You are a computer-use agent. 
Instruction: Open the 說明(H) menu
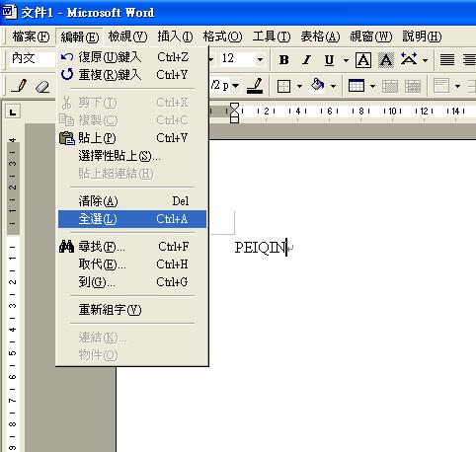[x=422, y=37]
